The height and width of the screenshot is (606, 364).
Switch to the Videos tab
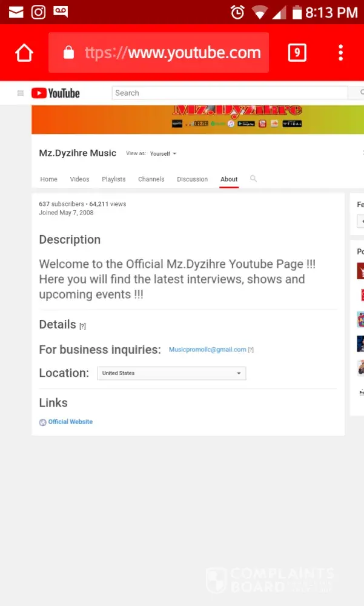pyautogui.click(x=79, y=179)
